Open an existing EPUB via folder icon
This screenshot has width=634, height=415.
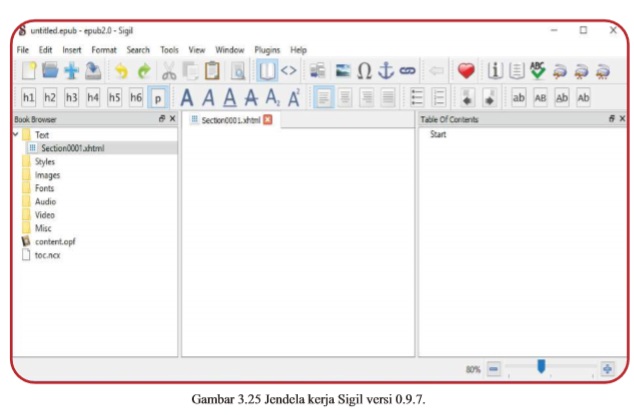click(50, 71)
